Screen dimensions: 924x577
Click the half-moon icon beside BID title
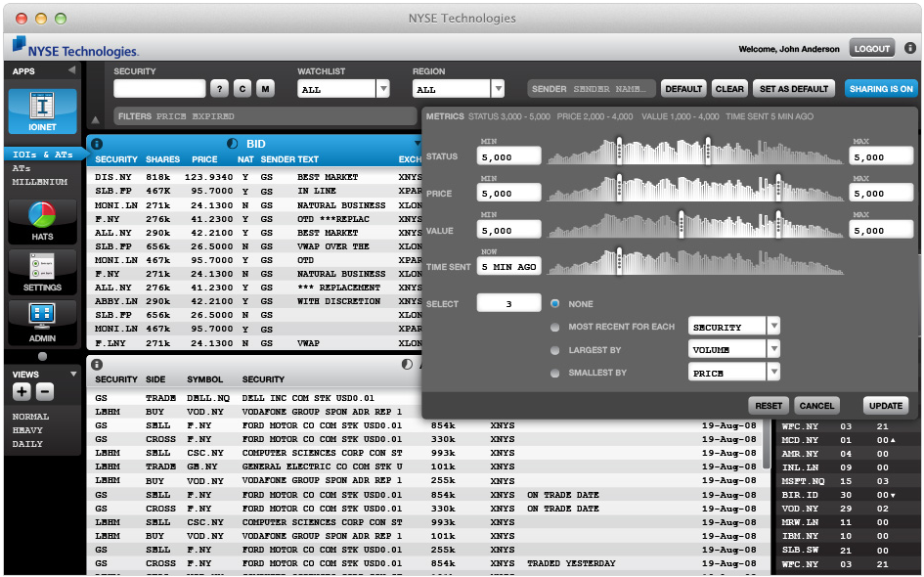click(232, 144)
